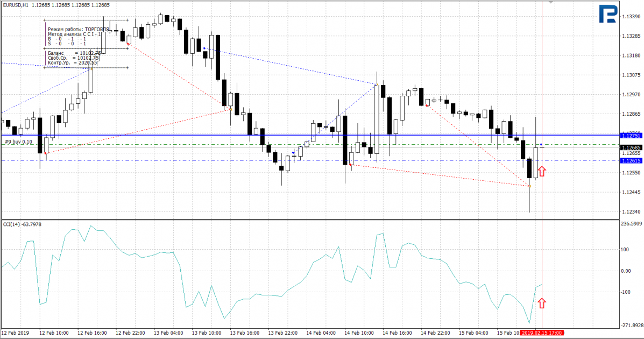This screenshot has width=644, height=339.
Task: Click the EURUSD,H1 chart title text
Action: [16, 5]
